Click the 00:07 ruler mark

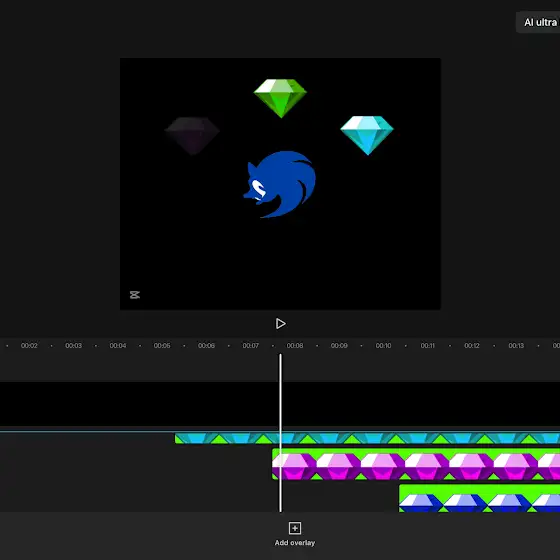tap(250, 345)
